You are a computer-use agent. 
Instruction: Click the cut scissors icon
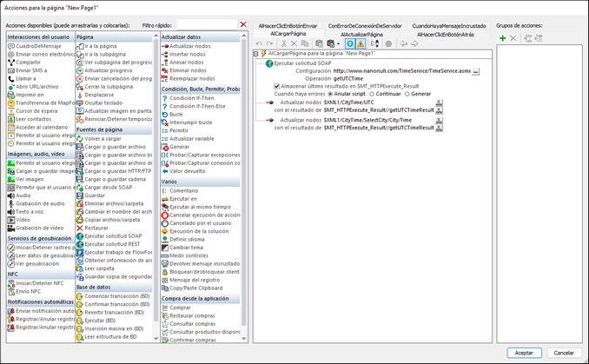click(x=284, y=44)
